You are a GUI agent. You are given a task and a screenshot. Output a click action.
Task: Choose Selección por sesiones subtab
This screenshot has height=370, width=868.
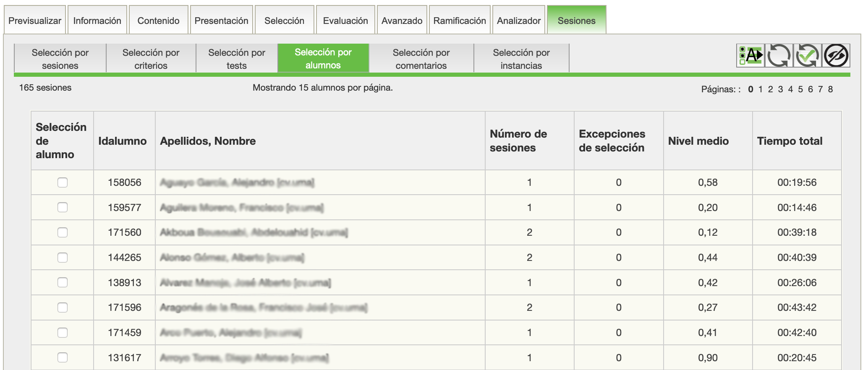click(x=60, y=59)
